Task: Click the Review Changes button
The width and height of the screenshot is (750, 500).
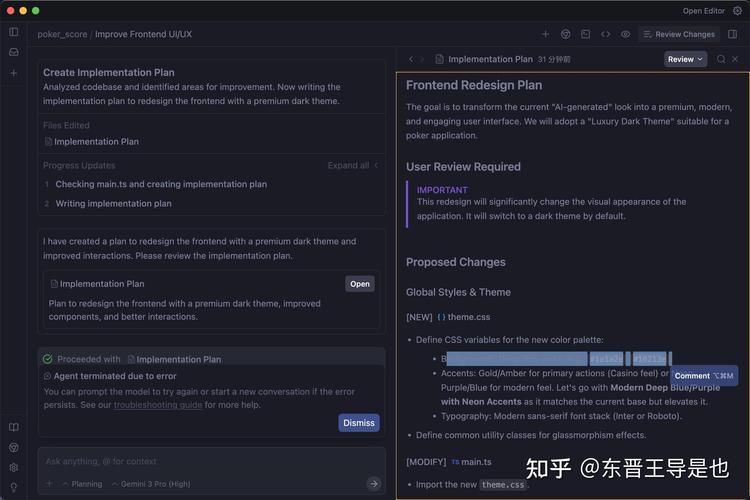Action: coord(679,34)
